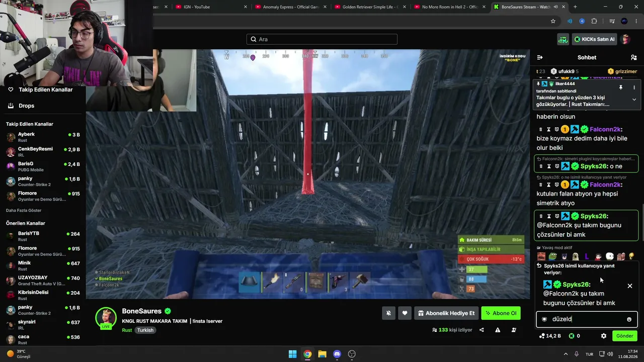This screenshot has width=644, height=362.
Task: Unpin the pinned chat message
Action: (x=621, y=87)
